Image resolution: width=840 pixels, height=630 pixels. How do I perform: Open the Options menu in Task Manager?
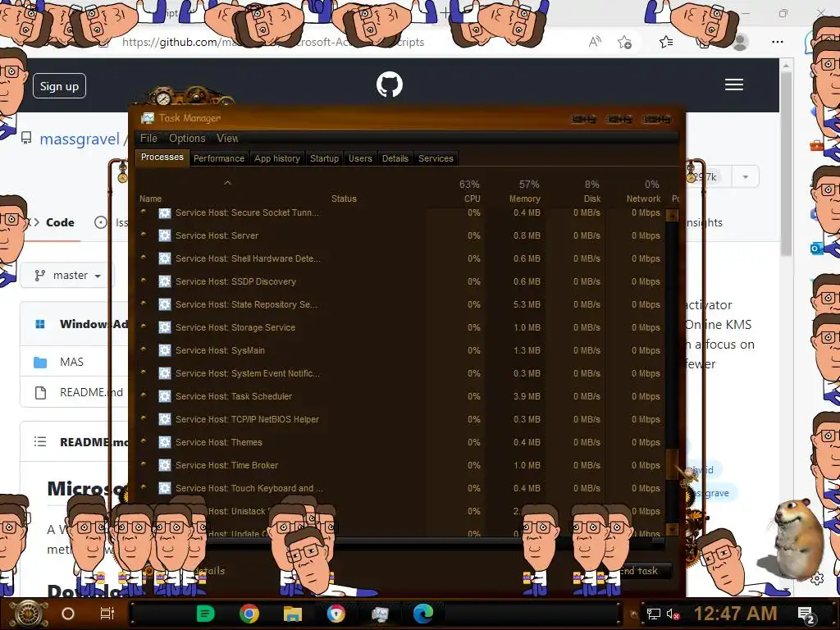[187, 138]
